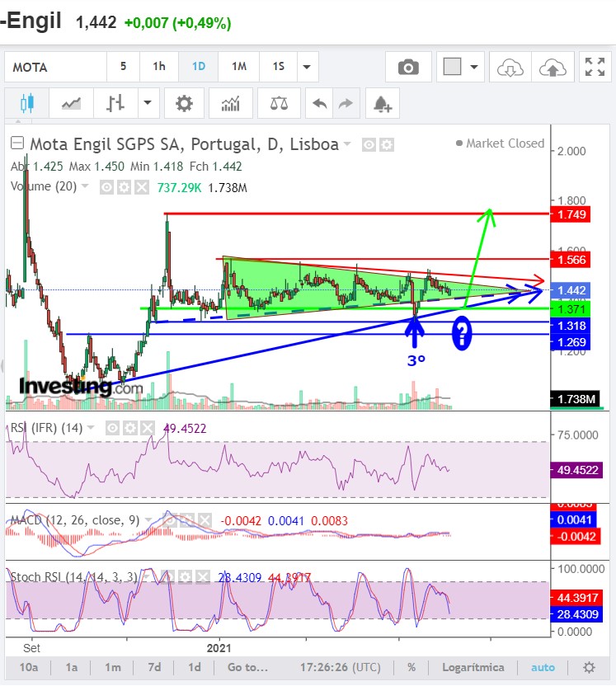Expand the timeframe interval dropdown arrow

click(x=307, y=67)
